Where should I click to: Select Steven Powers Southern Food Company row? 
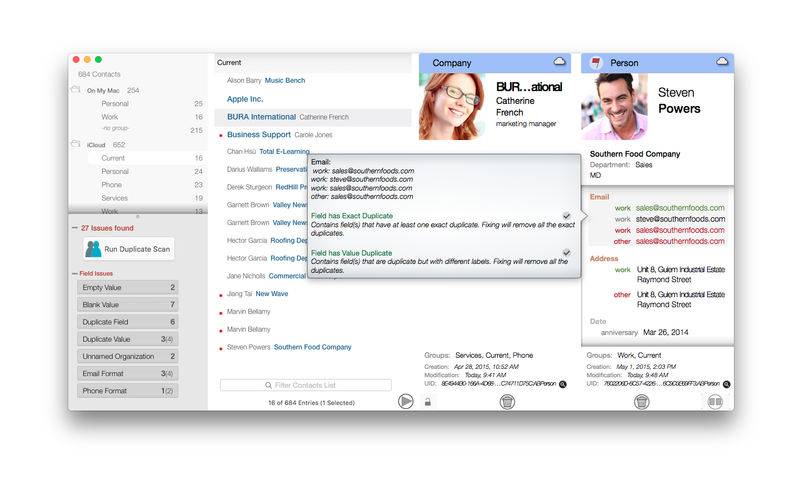[x=289, y=347]
